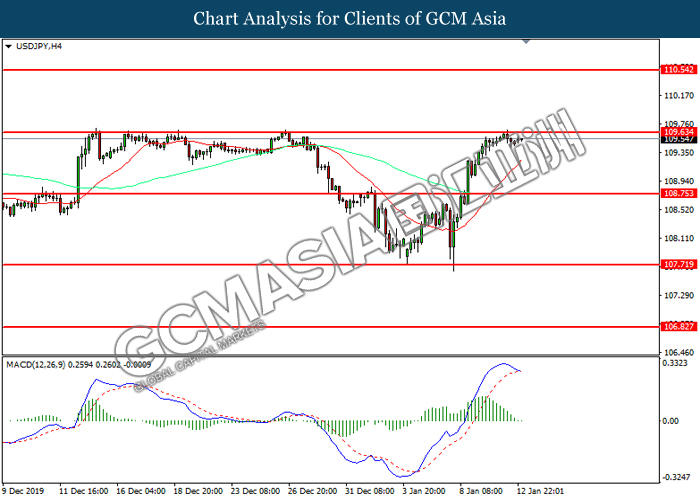Click the 106.460 price axis value
The height and width of the screenshot is (500, 700).
pos(679,353)
